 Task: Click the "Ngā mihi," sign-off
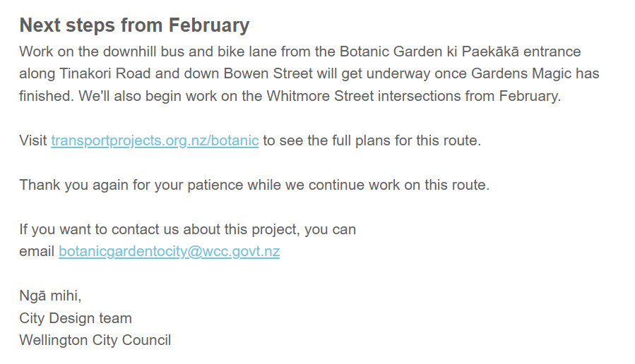click(x=50, y=296)
